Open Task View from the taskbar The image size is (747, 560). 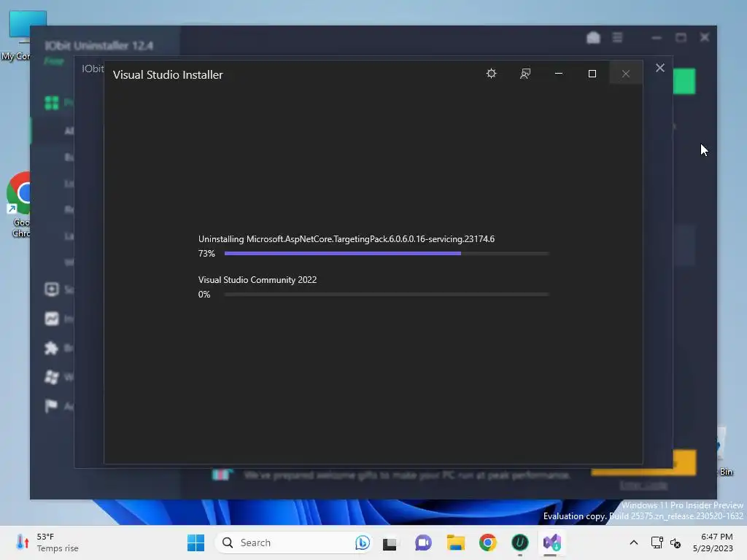coord(390,542)
